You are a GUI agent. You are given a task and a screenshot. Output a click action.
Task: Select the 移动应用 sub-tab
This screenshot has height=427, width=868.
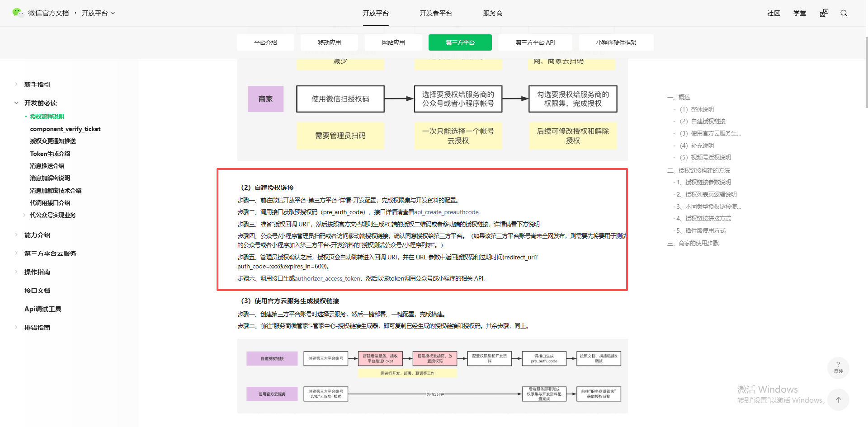(329, 42)
